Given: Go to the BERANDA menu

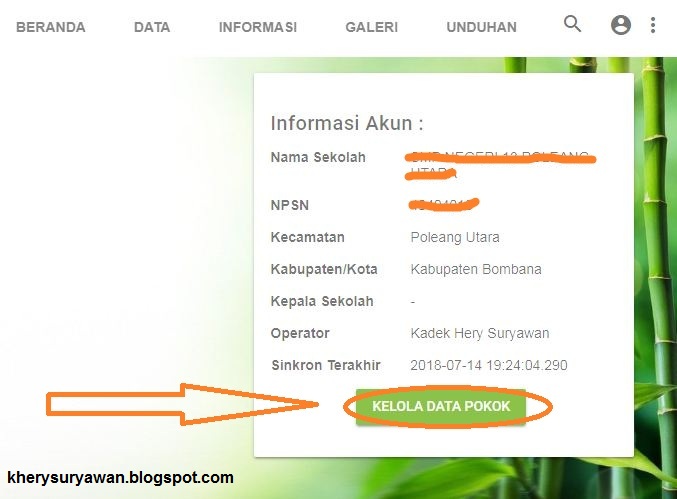Looking at the screenshot, I should 51,27.
